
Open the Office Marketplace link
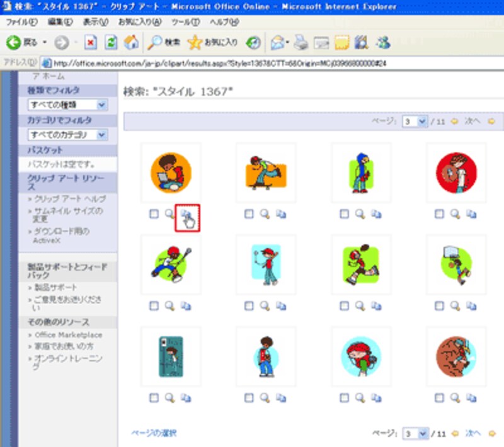pyautogui.click(x=69, y=335)
